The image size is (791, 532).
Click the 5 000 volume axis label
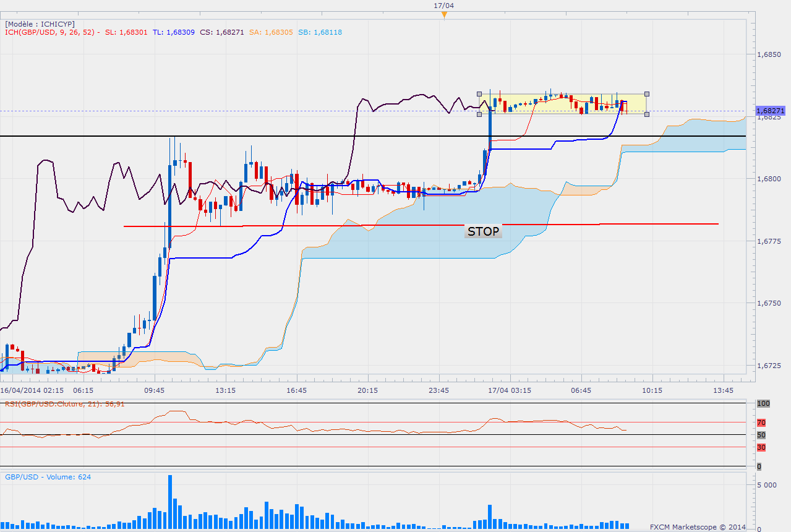tap(767, 485)
